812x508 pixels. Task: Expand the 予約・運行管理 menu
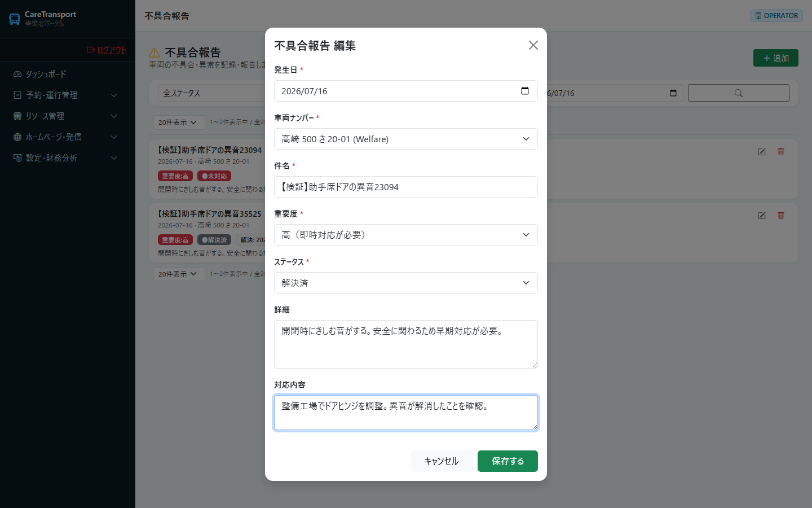tap(68, 95)
